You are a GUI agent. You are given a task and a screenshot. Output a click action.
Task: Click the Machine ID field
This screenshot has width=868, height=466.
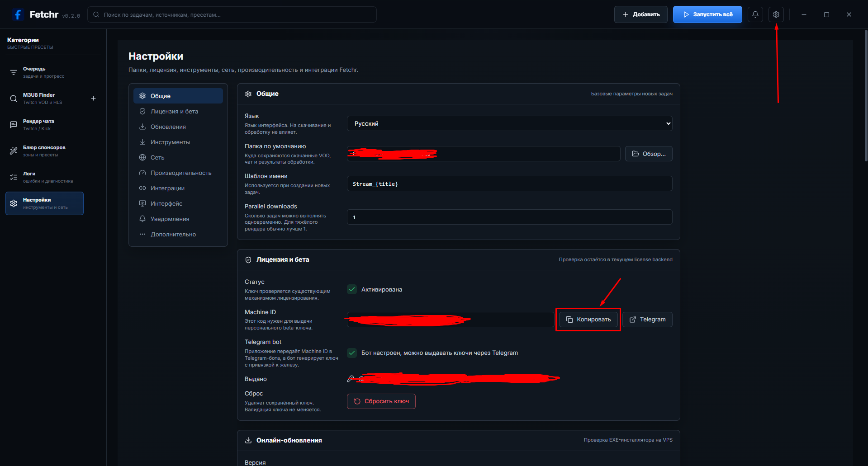[451, 320]
